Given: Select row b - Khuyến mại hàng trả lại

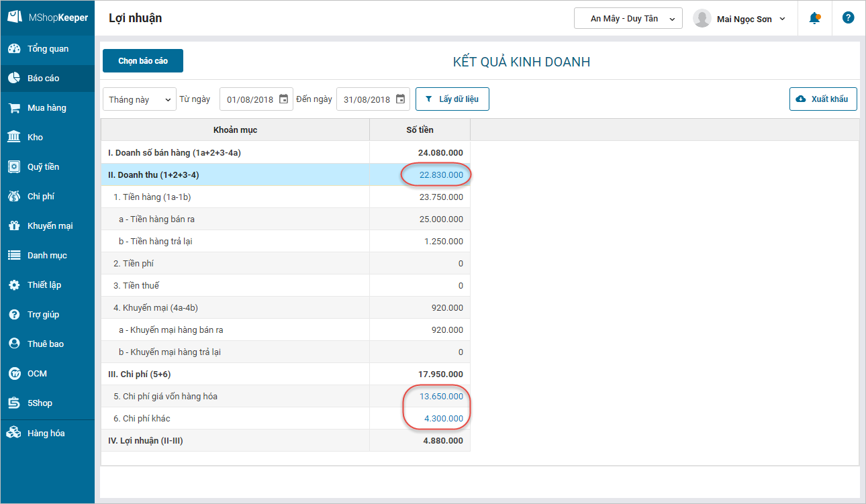Looking at the screenshot, I should 286,352.
